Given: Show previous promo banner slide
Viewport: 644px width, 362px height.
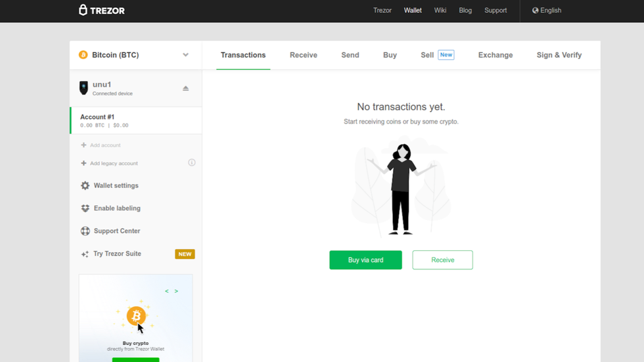Looking at the screenshot, I should (167, 291).
